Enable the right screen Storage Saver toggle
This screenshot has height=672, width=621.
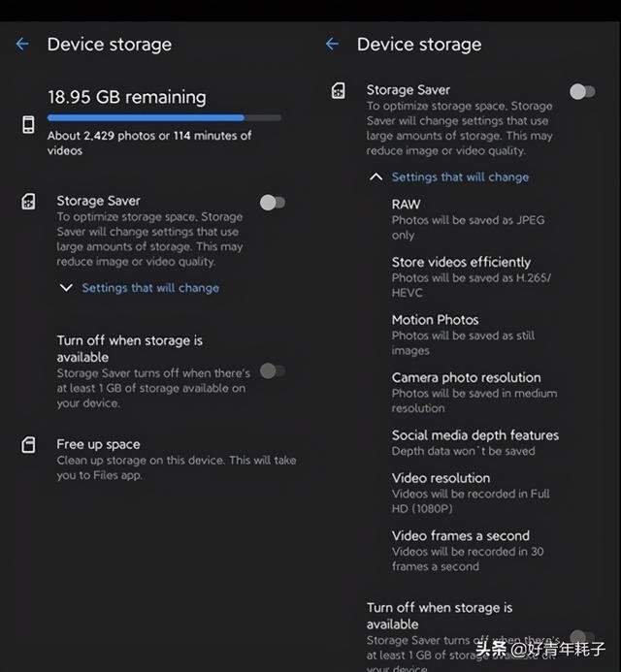[x=582, y=91]
